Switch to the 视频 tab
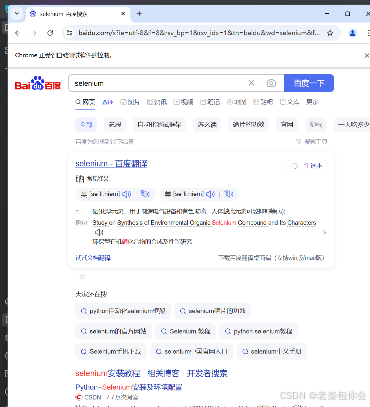This screenshot has height=407, width=370. (183, 102)
